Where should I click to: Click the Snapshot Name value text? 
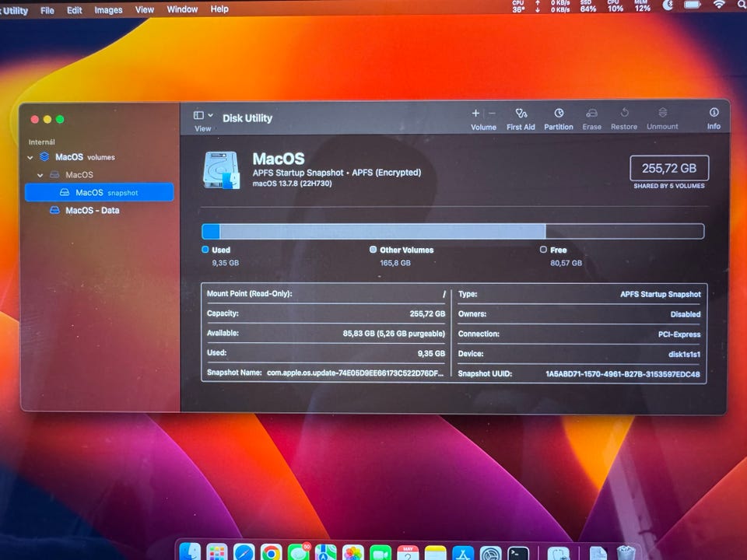point(355,373)
